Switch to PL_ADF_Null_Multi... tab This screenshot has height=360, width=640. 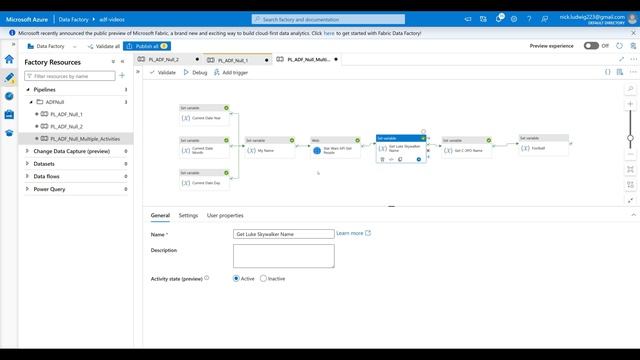click(x=307, y=60)
